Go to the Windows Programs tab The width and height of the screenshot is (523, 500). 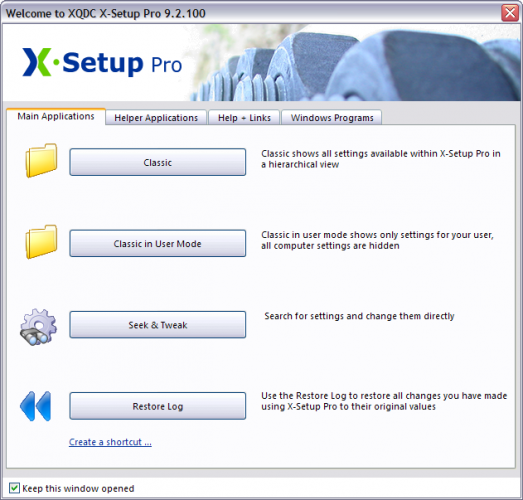[x=332, y=118]
